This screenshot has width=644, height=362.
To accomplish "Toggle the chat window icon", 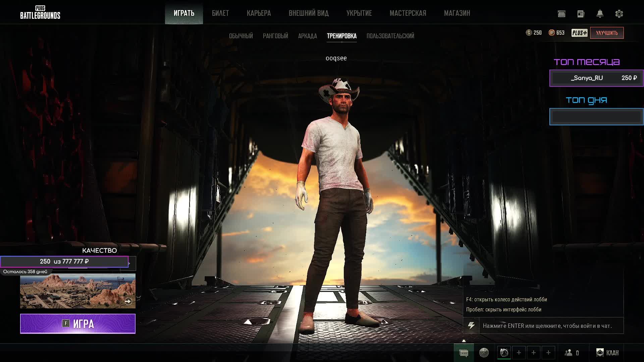I will (x=464, y=353).
